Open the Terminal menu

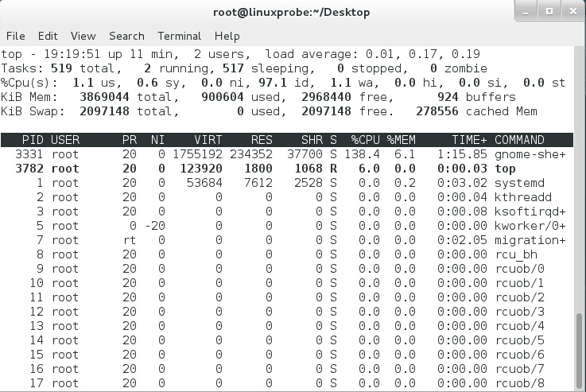click(x=179, y=36)
